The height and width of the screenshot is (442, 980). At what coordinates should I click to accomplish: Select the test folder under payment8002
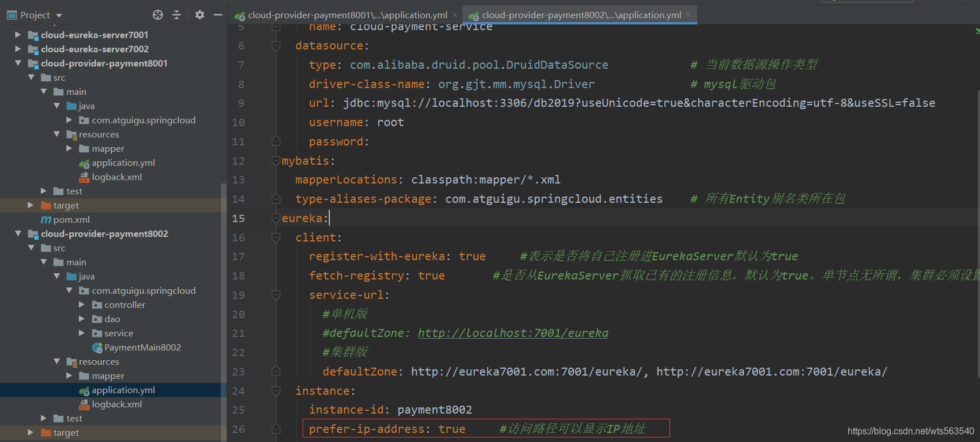pos(74,418)
